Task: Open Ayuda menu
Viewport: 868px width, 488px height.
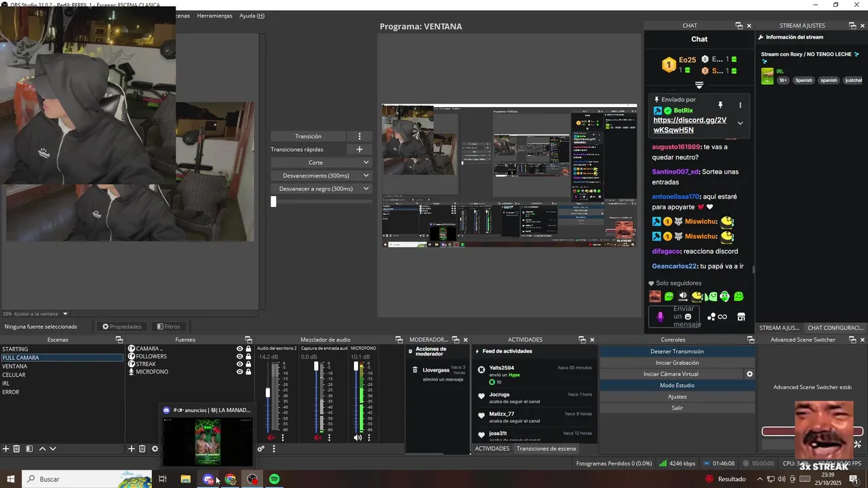Action: pyautogui.click(x=252, y=16)
